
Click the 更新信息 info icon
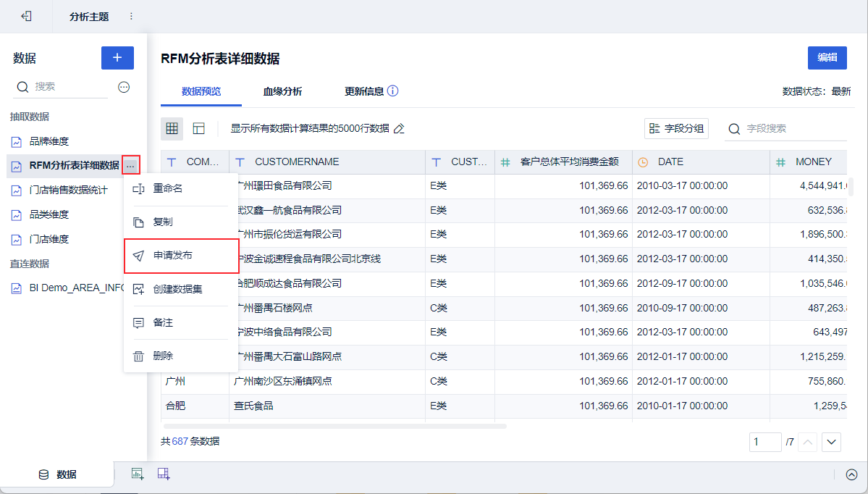(392, 91)
